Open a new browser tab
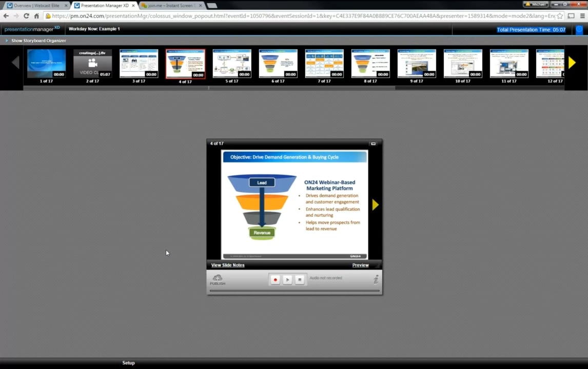Image resolution: width=588 pixels, height=369 pixels. 212,6
